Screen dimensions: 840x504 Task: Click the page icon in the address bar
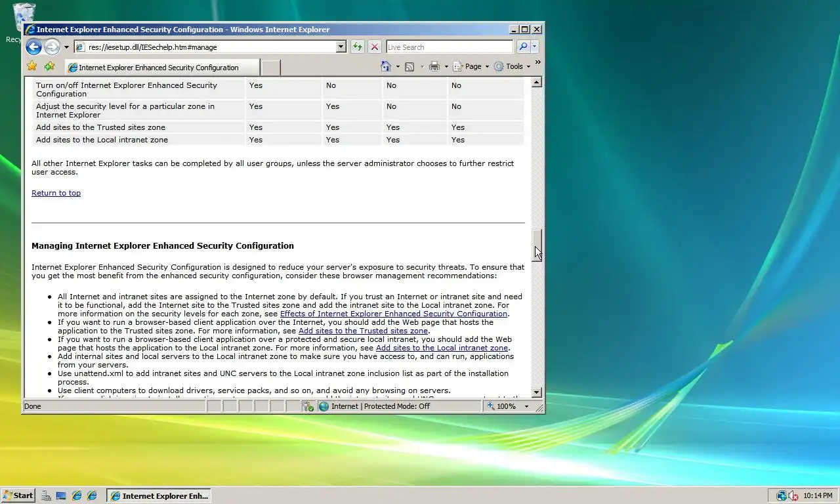(x=80, y=47)
